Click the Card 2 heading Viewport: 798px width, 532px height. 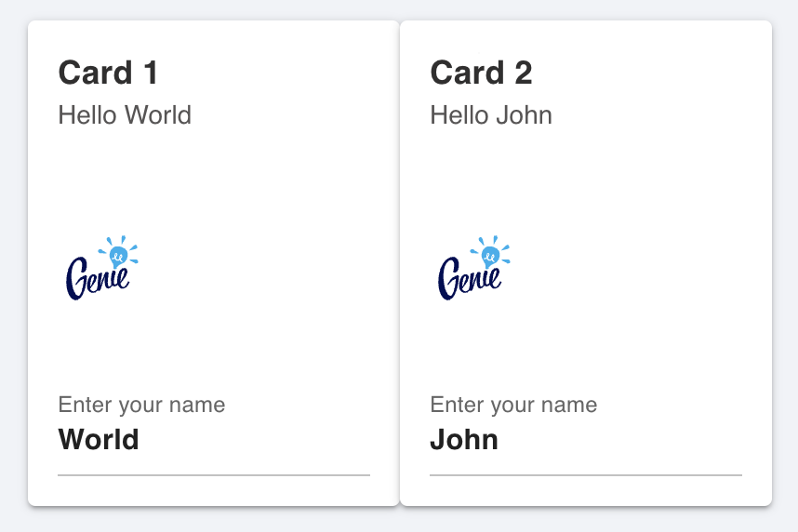pyautogui.click(x=481, y=73)
